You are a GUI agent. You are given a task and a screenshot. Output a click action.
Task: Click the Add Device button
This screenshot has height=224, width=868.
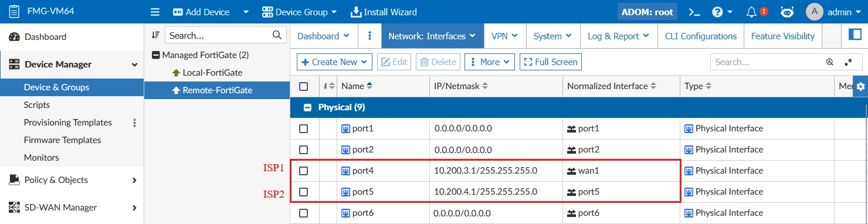pyautogui.click(x=201, y=12)
